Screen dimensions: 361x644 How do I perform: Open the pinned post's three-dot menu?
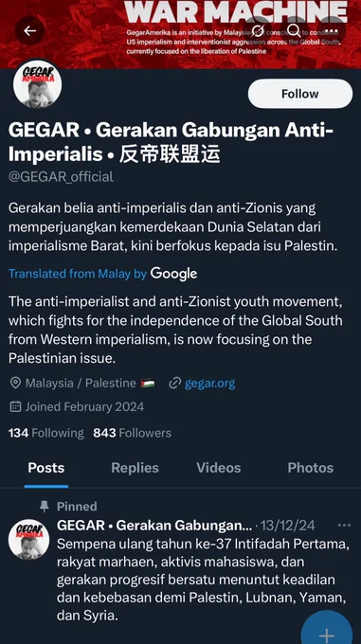point(344,526)
